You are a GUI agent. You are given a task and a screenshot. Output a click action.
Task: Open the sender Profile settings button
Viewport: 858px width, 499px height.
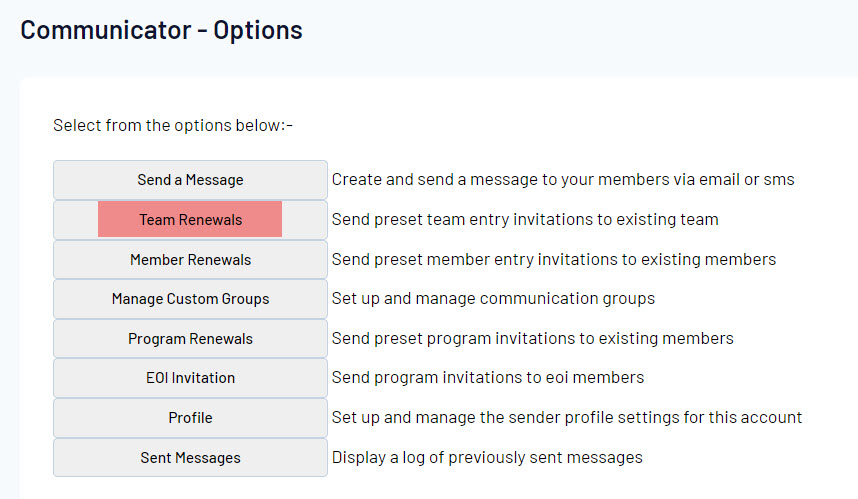190,418
